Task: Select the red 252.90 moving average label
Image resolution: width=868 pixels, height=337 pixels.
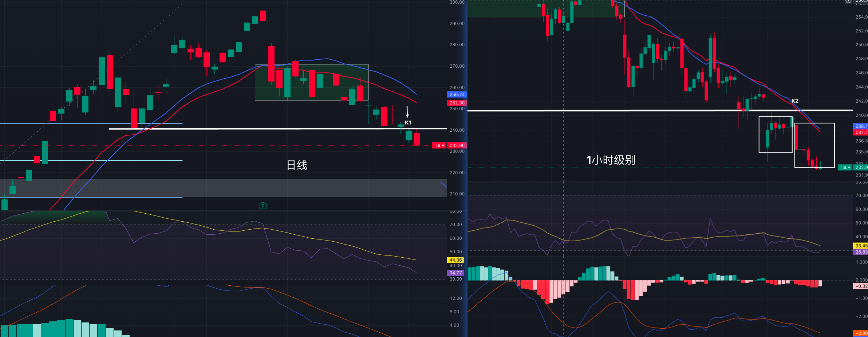Action: click(x=457, y=103)
